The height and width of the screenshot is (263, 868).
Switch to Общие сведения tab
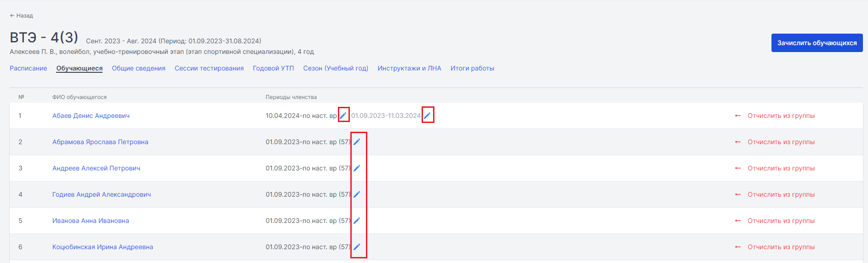coord(139,68)
